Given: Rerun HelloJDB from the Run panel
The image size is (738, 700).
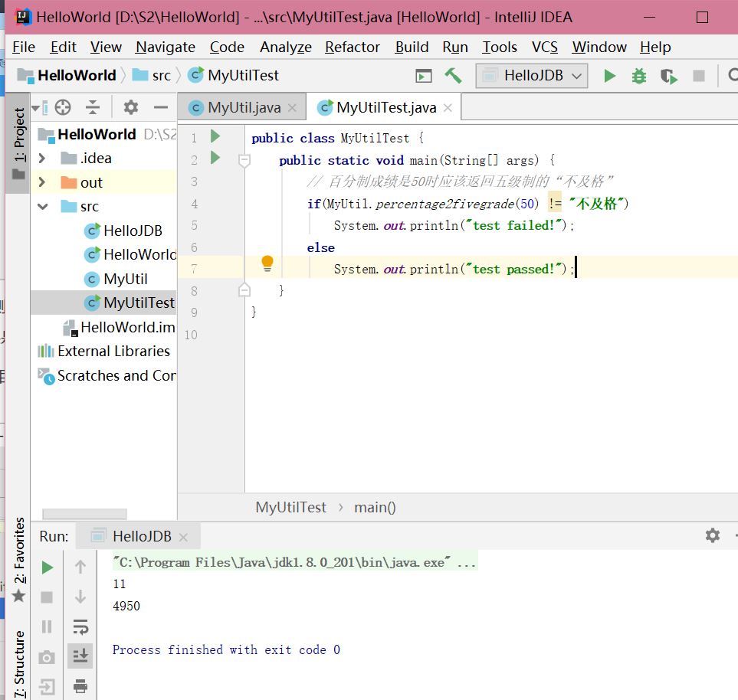Looking at the screenshot, I should click(47, 568).
